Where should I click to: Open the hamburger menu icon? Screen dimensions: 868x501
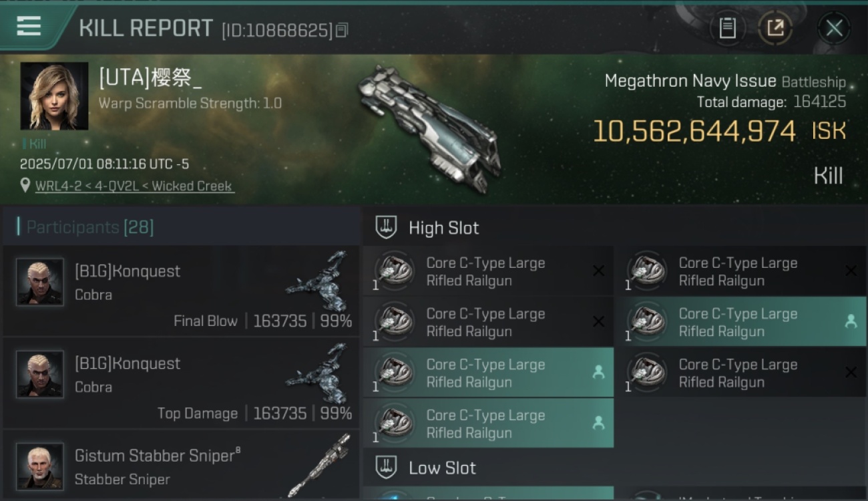pyautogui.click(x=29, y=26)
